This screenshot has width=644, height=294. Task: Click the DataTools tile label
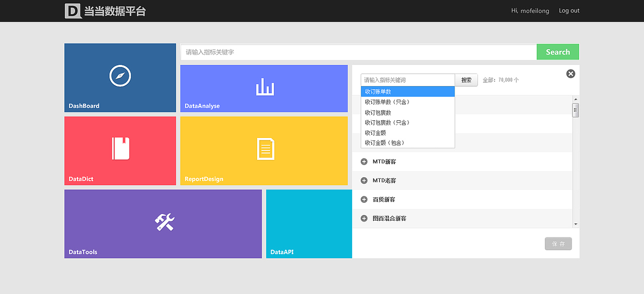point(83,252)
